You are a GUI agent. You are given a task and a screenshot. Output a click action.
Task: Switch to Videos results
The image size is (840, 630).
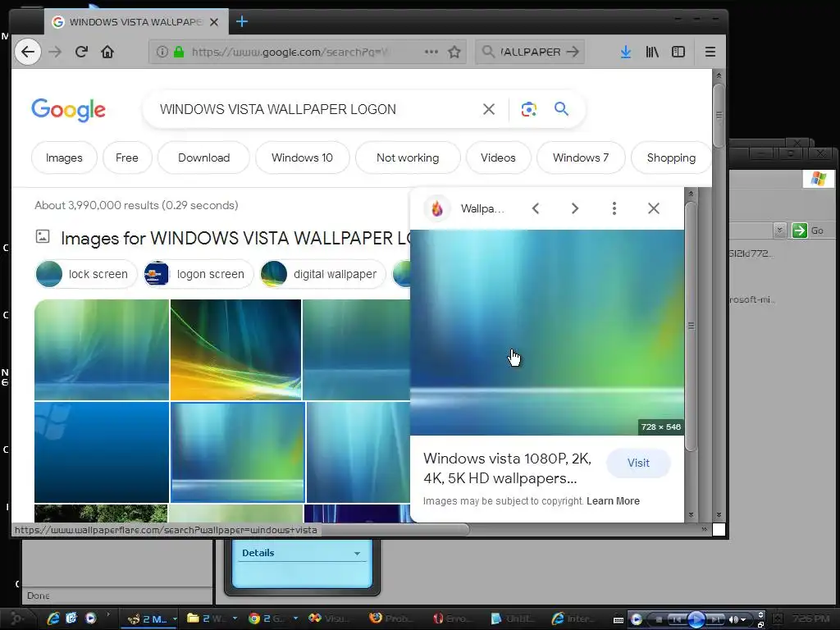point(498,157)
